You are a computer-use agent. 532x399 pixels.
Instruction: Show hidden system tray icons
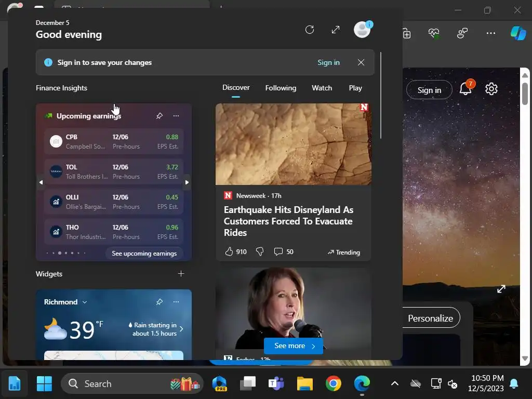pyautogui.click(x=395, y=384)
